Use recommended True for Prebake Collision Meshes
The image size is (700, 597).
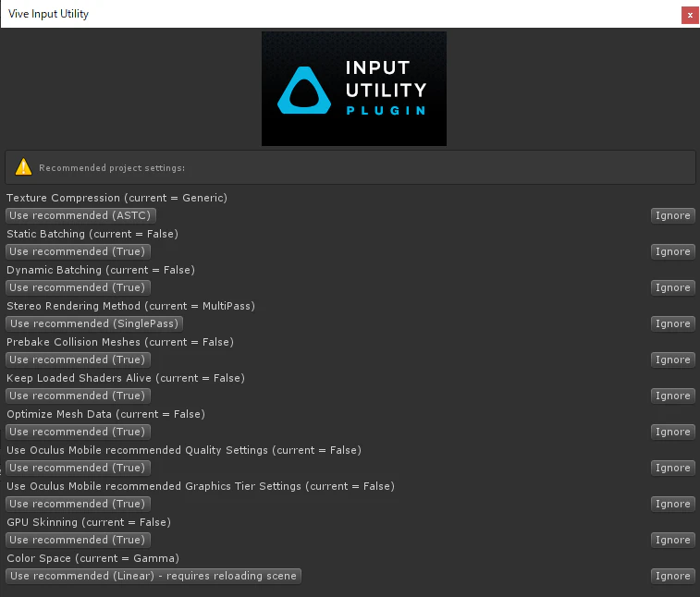[x=78, y=359]
